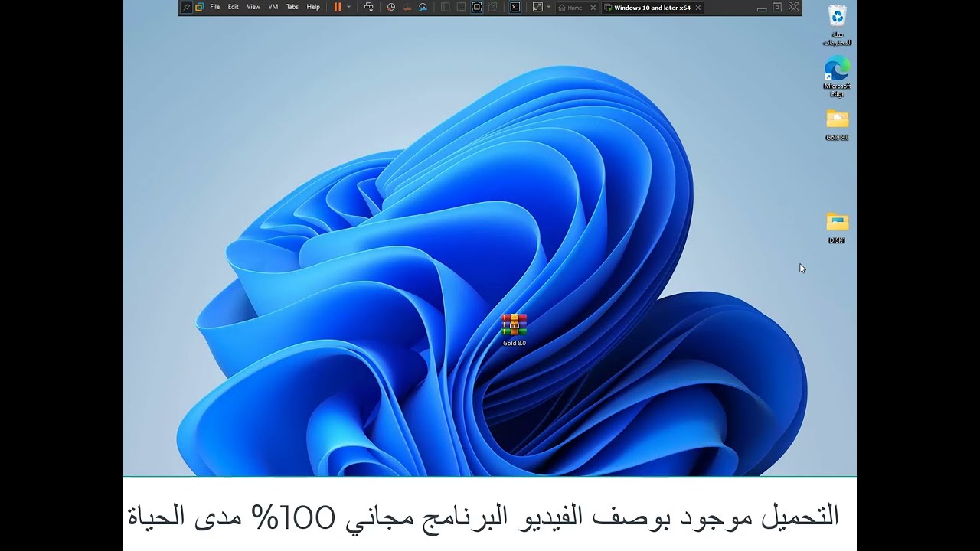The image size is (980, 551).
Task: Select the Microsoft Edge desktop shortcut
Action: tap(837, 76)
